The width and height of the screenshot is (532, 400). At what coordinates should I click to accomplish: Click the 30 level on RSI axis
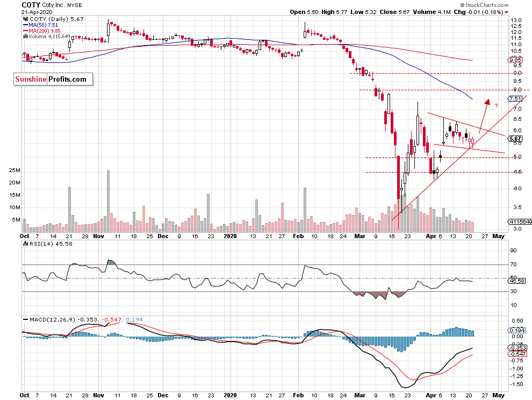pyautogui.click(x=514, y=291)
